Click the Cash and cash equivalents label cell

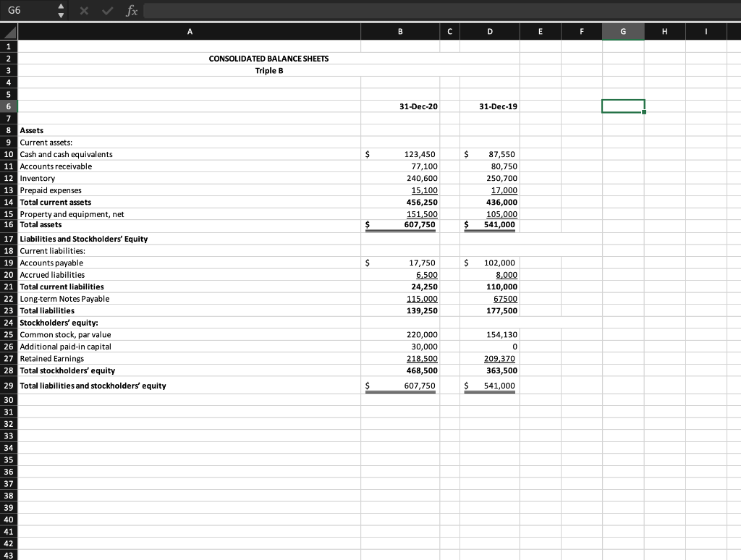click(x=65, y=154)
